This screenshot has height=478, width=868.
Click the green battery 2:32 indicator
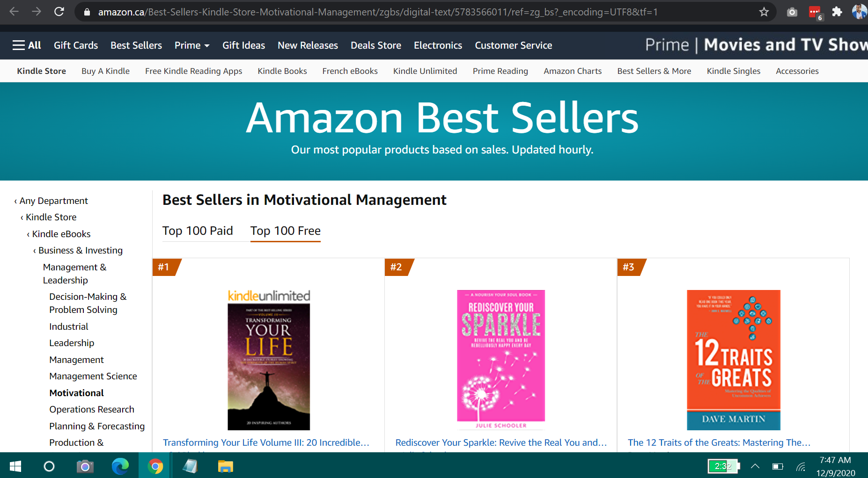(x=723, y=466)
